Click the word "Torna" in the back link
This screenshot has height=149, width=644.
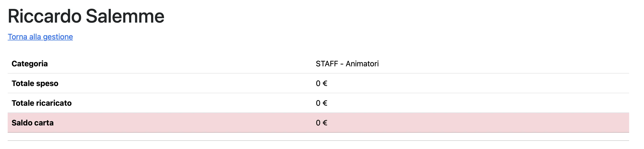[18, 37]
